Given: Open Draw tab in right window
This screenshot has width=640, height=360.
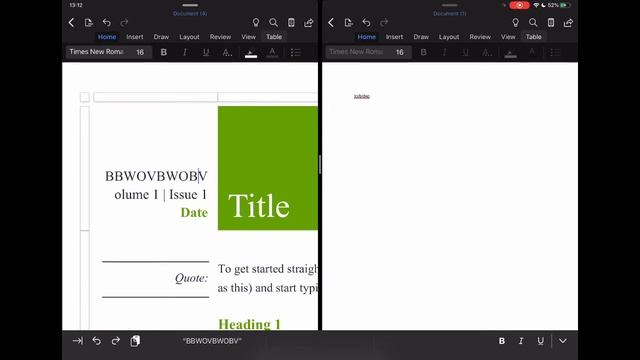Looking at the screenshot, I should point(421,37).
